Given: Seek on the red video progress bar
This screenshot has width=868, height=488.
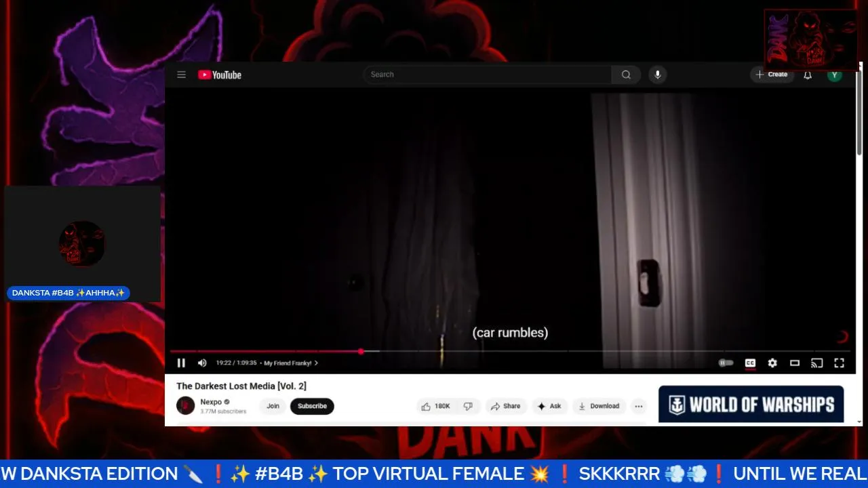Looking at the screenshot, I should pos(510,351).
